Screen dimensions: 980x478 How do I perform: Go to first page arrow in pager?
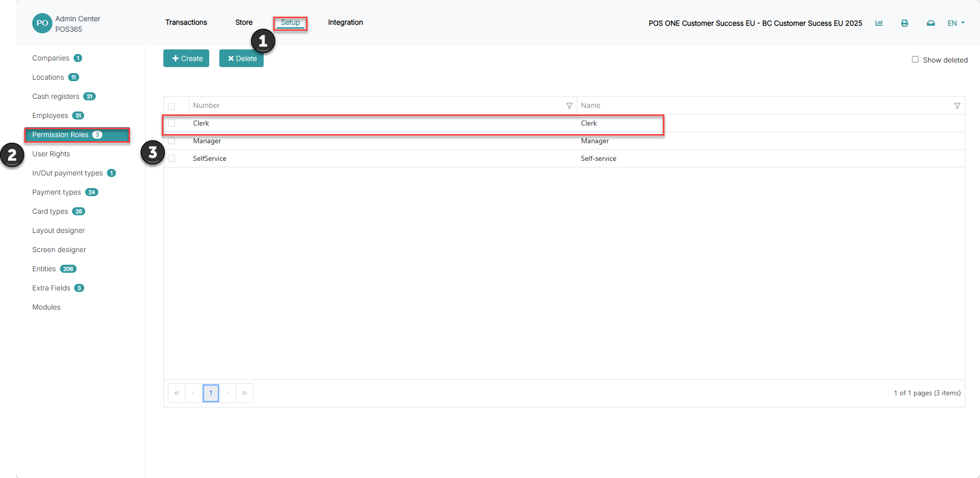pyautogui.click(x=176, y=393)
